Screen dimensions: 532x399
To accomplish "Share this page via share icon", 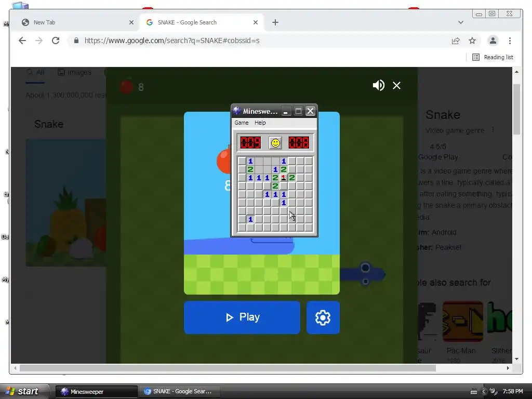I will point(456,41).
